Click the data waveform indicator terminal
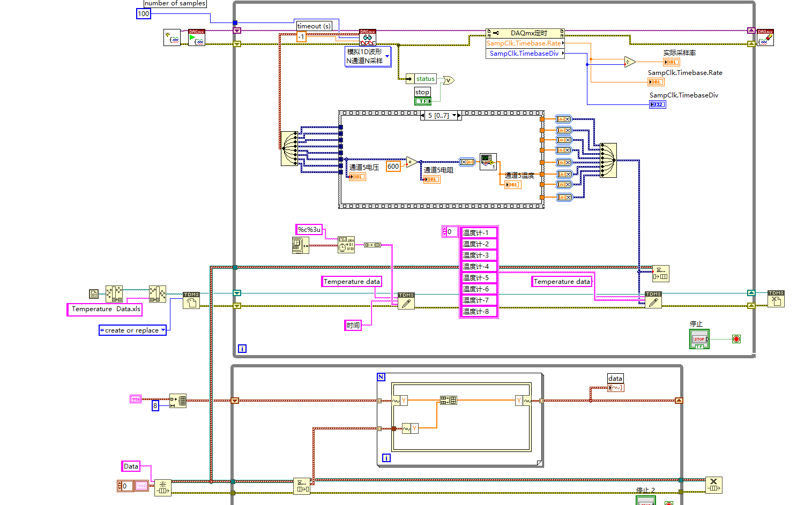Viewport: 812px width, 505px height. [x=616, y=388]
